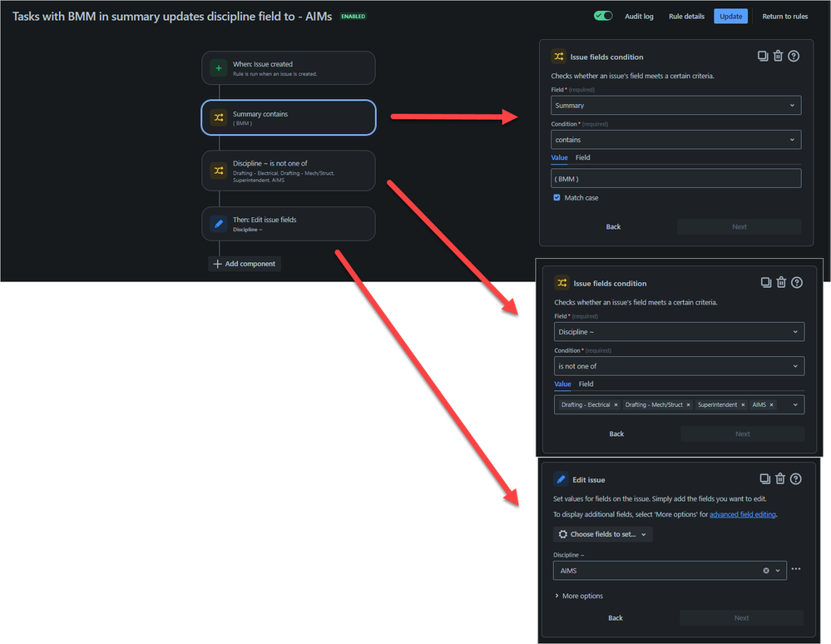831x644 pixels.
Task: Click Back in the Summary condition panel
Action: (x=613, y=227)
